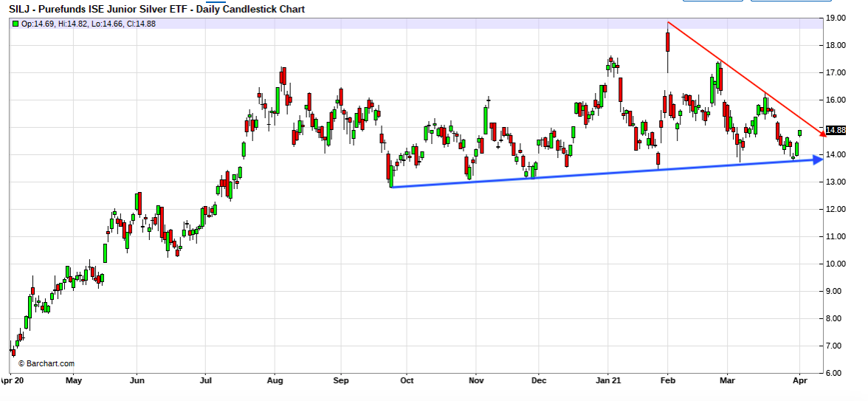Select the 17.00 price axis label
Image resolution: width=868 pixels, height=401 pixels.
tap(836, 72)
